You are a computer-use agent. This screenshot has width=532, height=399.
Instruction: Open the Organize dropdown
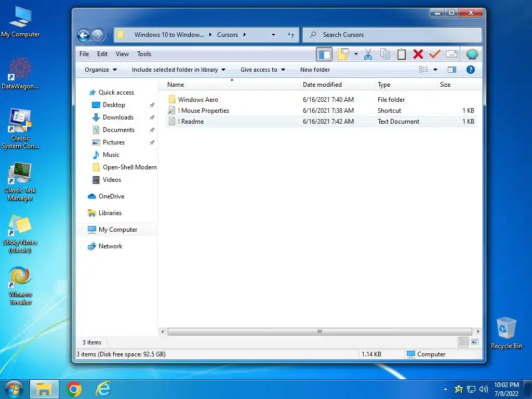101,70
